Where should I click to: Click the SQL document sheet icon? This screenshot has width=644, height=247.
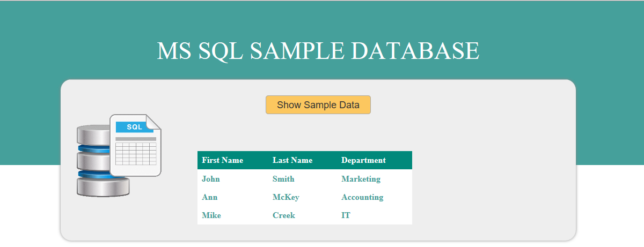[x=136, y=145]
